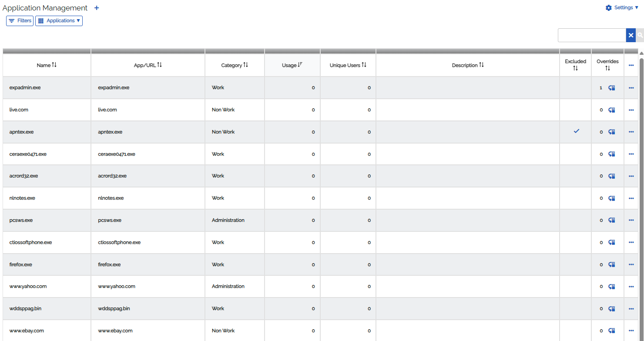The image size is (644, 341).
Task: Clear search with the X button
Action: [x=631, y=35]
